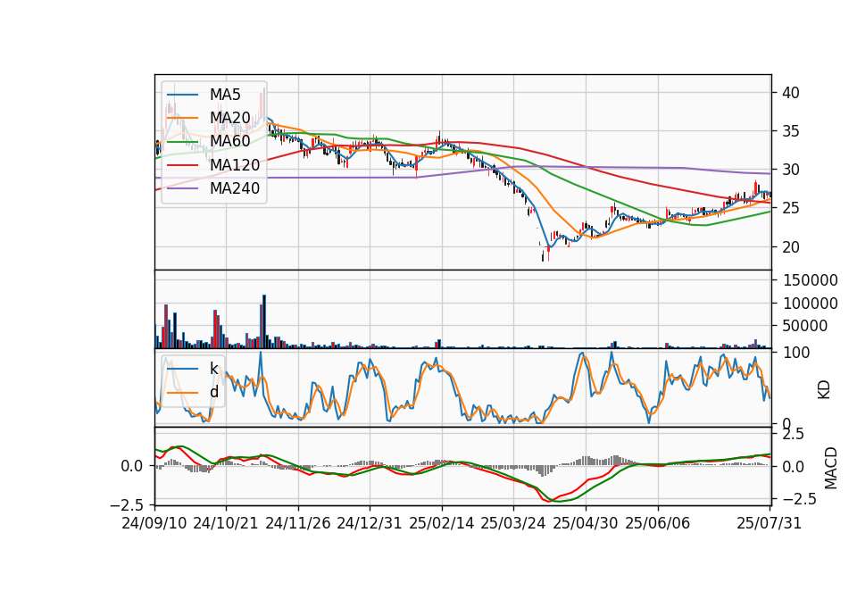
Task: Click the KD axis value 100
Action: pos(796,353)
